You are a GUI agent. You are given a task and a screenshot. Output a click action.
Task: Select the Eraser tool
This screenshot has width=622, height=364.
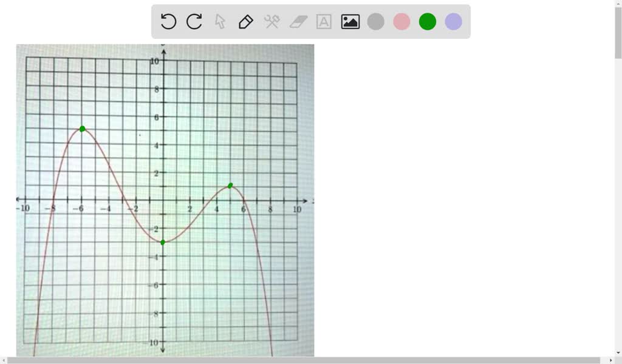click(x=297, y=21)
